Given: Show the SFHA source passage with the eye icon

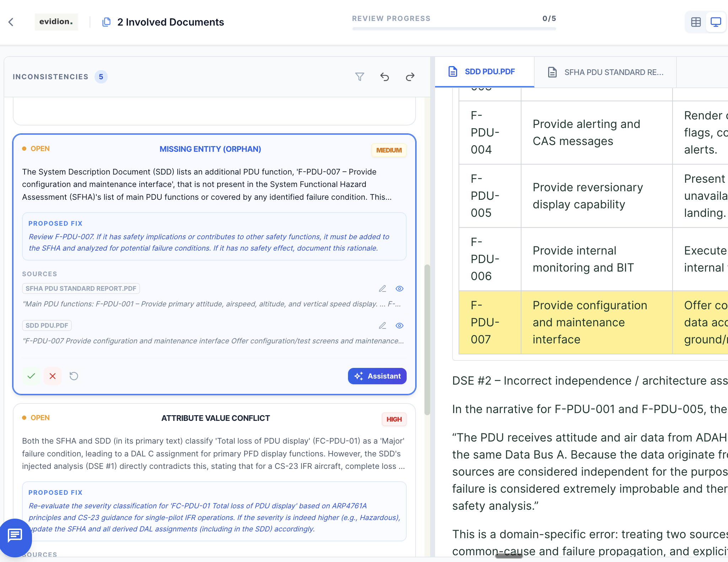Looking at the screenshot, I should coord(399,289).
